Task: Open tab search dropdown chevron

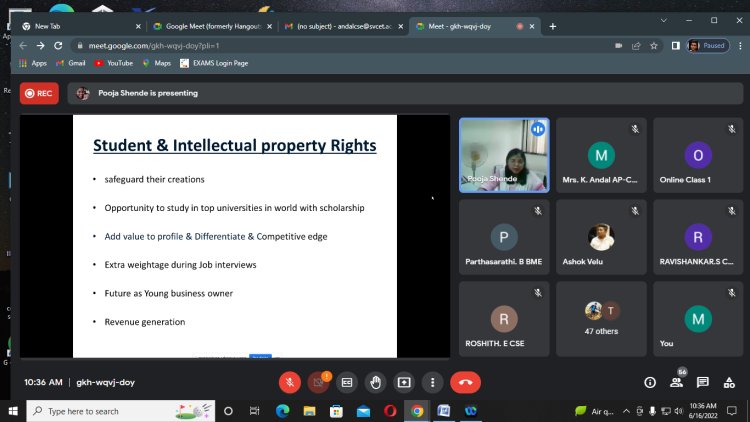Action: [x=663, y=21]
